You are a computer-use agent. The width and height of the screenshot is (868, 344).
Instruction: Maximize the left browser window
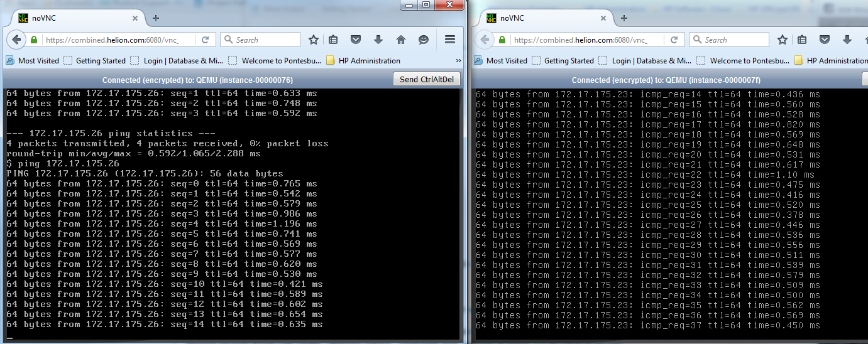coord(426,4)
